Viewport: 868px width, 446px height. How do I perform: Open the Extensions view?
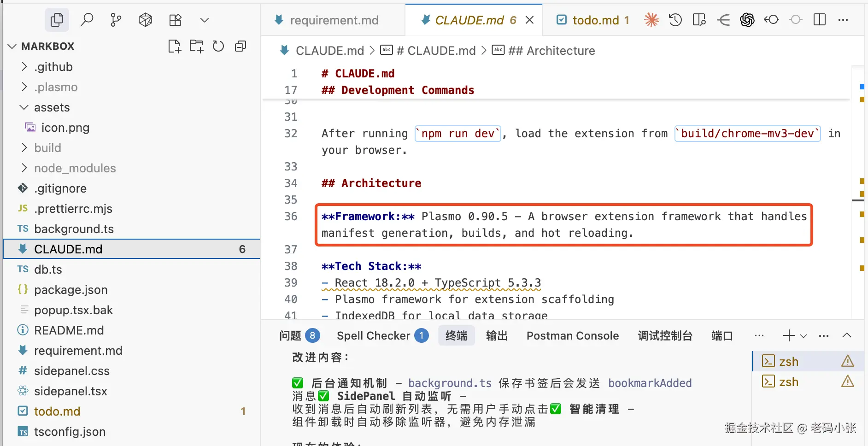tap(175, 20)
